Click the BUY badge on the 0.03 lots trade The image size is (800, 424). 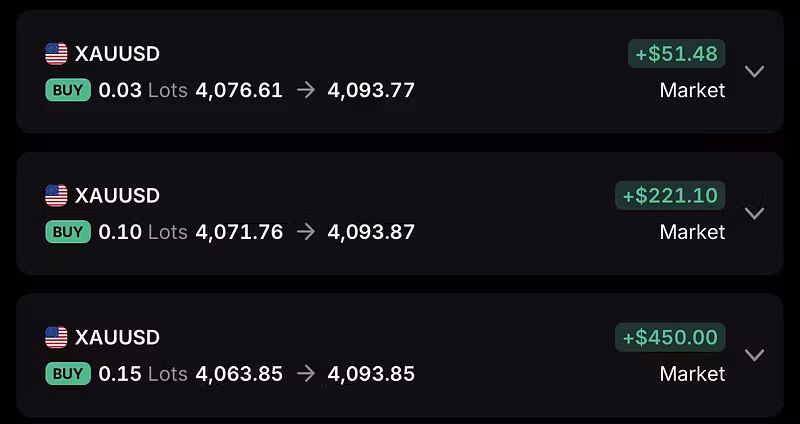click(x=68, y=90)
